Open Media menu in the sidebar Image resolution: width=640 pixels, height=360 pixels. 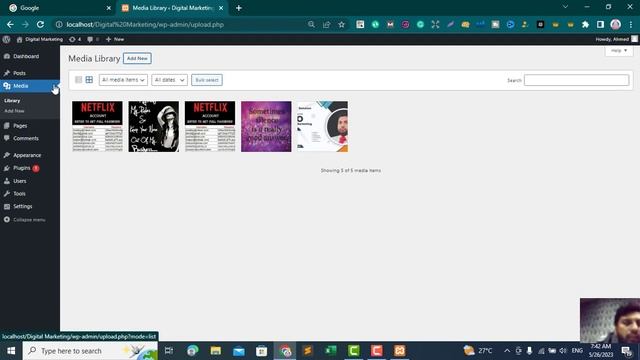point(30,86)
